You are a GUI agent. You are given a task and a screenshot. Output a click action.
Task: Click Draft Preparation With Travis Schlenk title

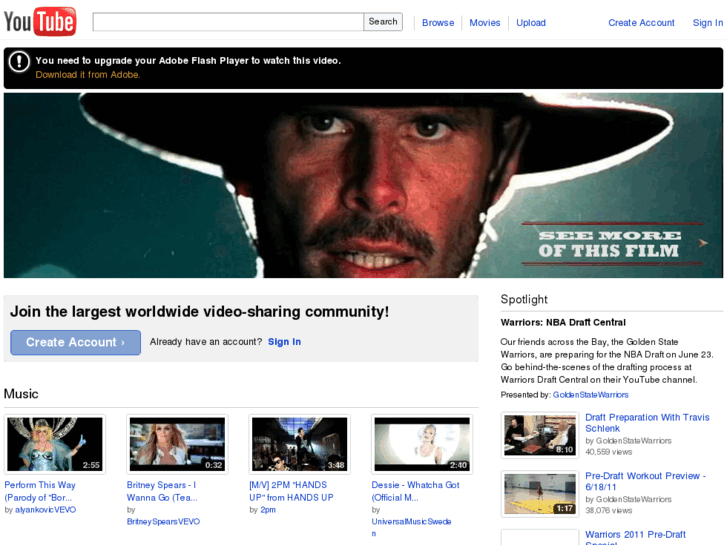647,423
